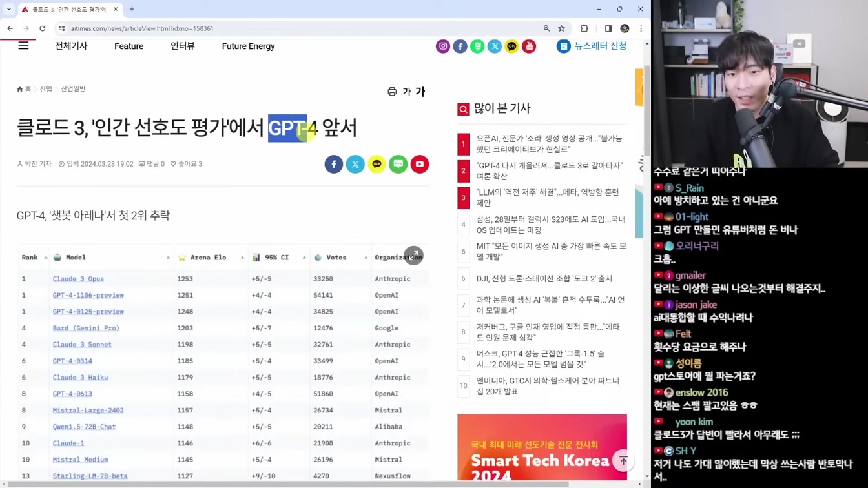Decrease font size with small 가
This screenshot has width=868, height=488.
[x=407, y=92]
